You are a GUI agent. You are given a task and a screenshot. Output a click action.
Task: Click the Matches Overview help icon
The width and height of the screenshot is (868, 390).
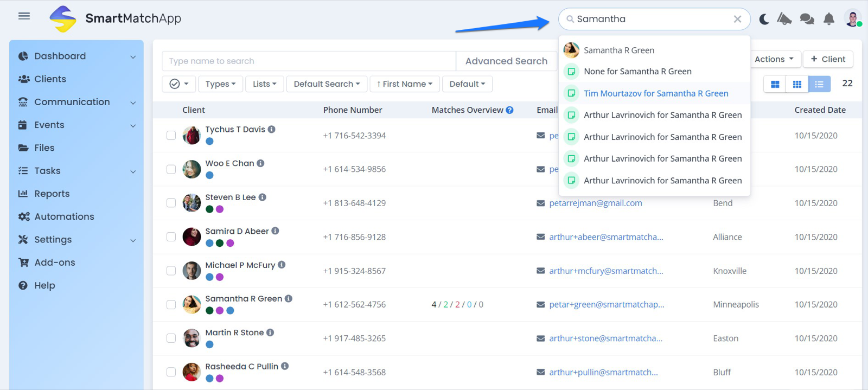509,110
